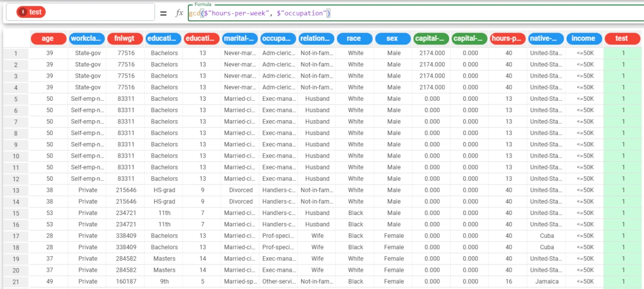Select row number 13 header
644x289 pixels.
[x=16, y=190]
